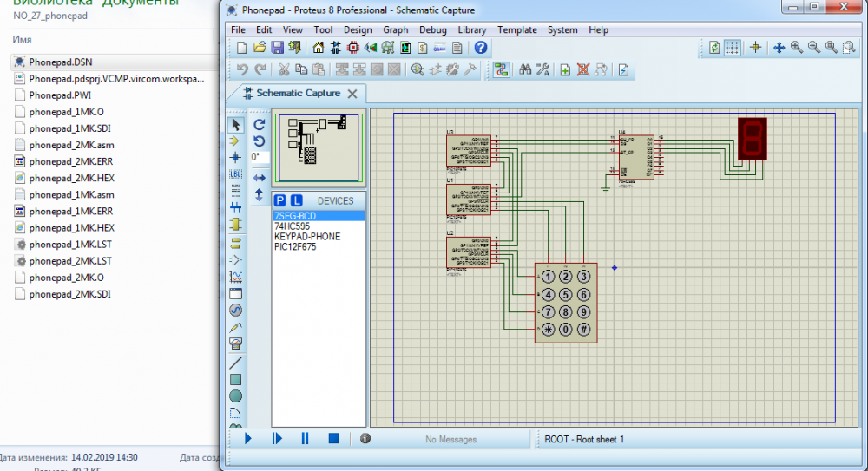This screenshot has width=868, height=471.
Task: Open Project Notes page icon
Action: pos(457,48)
